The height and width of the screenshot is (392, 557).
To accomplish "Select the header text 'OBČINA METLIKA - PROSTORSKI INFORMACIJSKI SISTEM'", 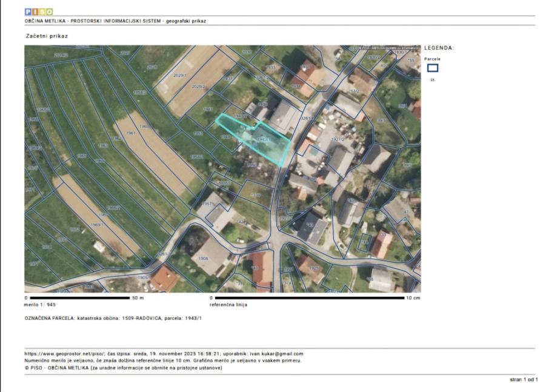I will 92,21.
